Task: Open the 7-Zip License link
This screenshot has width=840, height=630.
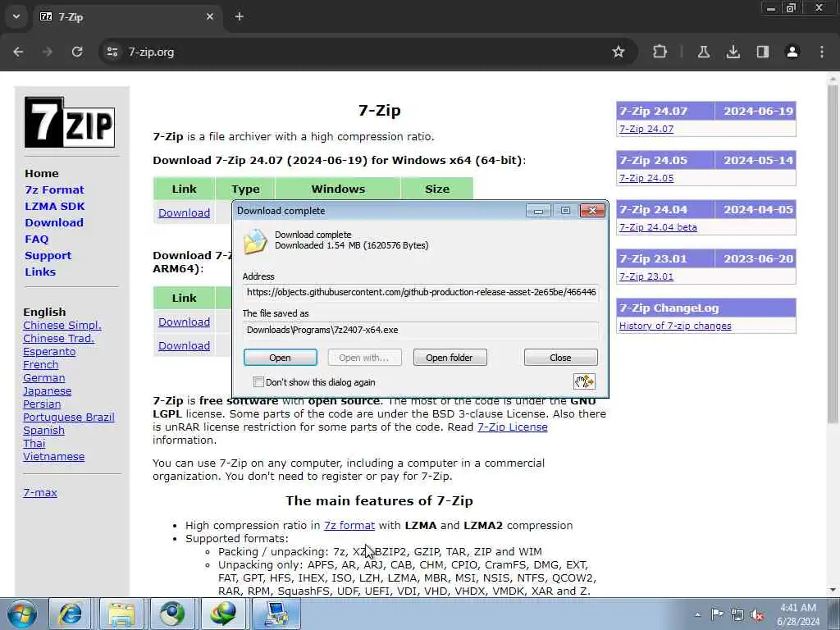Action: click(512, 427)
